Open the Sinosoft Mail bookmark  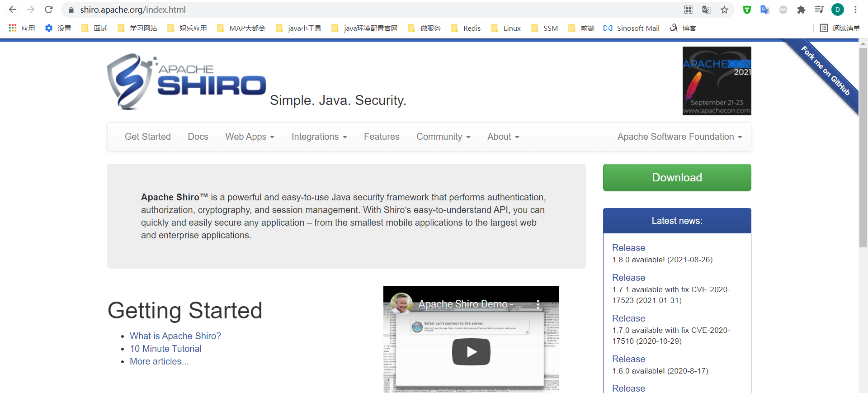(631, 28)
